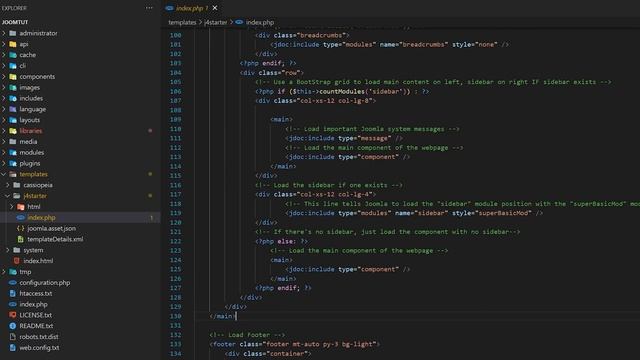Click the joomla.asset.json braces icon

[x=20, y=228]
